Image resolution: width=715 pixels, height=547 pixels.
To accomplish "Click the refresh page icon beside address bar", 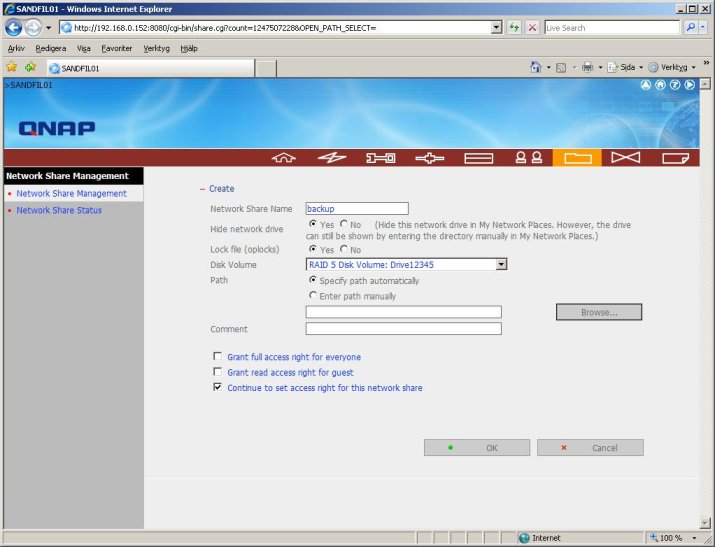I will (514, 28).
